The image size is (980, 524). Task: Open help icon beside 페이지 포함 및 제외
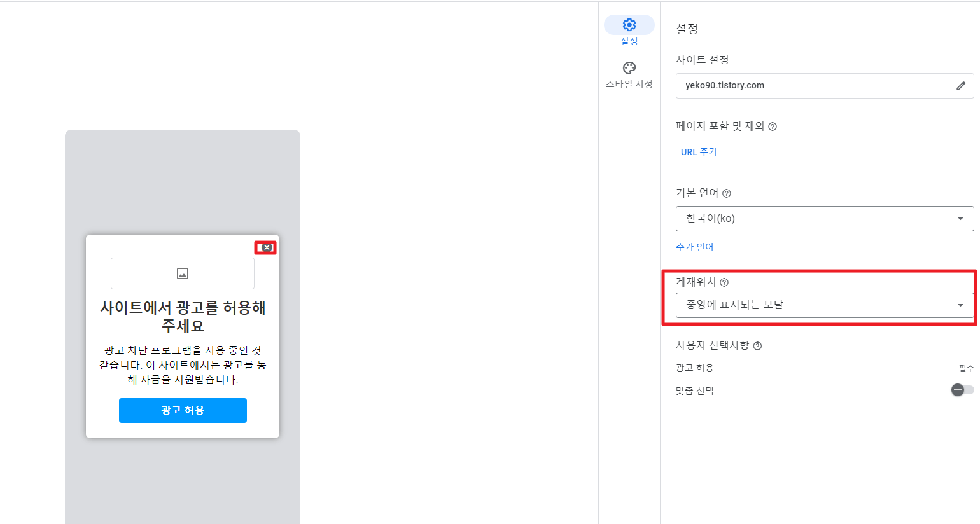[772, 127]
